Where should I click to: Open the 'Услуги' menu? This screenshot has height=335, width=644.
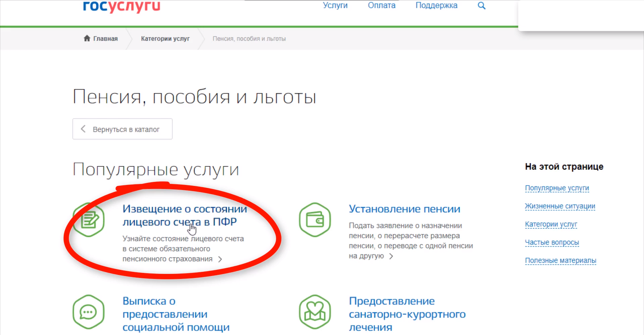pos(335,6)
